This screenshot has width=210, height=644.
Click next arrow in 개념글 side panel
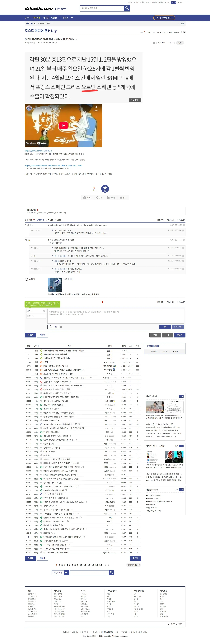coord(183,490)
